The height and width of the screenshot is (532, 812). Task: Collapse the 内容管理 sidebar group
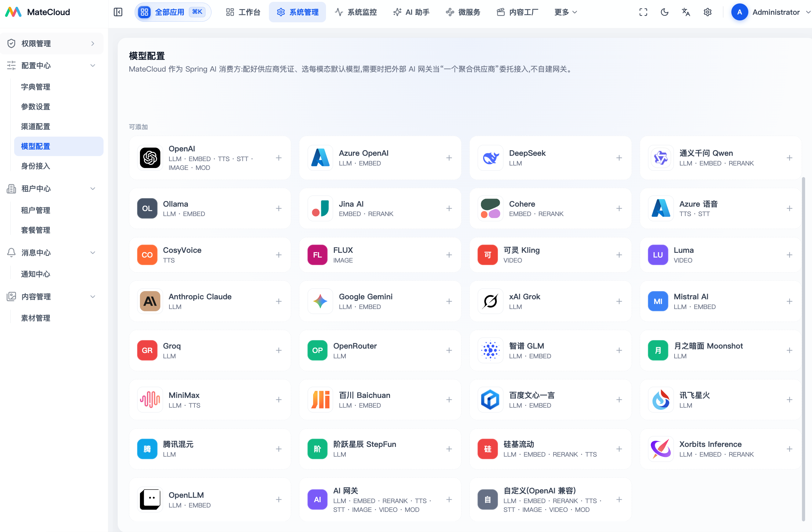52,296
